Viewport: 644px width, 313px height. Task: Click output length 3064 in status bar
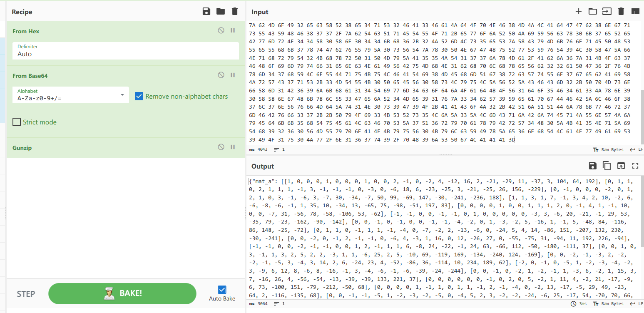pos(259,304)
